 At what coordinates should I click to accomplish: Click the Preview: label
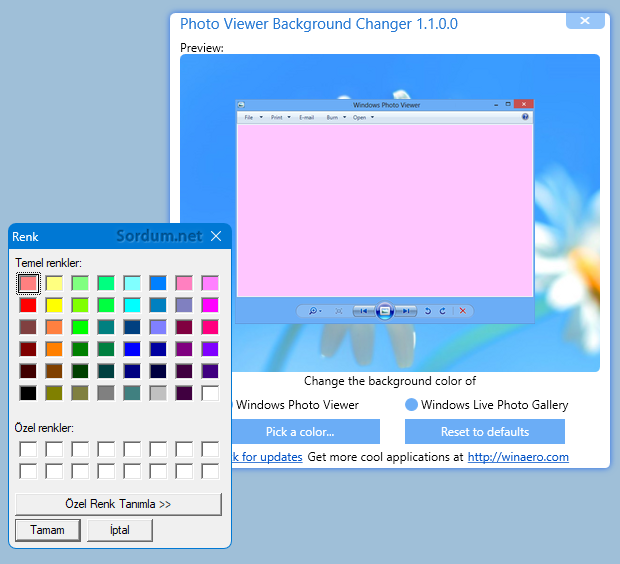coord(202,48)
